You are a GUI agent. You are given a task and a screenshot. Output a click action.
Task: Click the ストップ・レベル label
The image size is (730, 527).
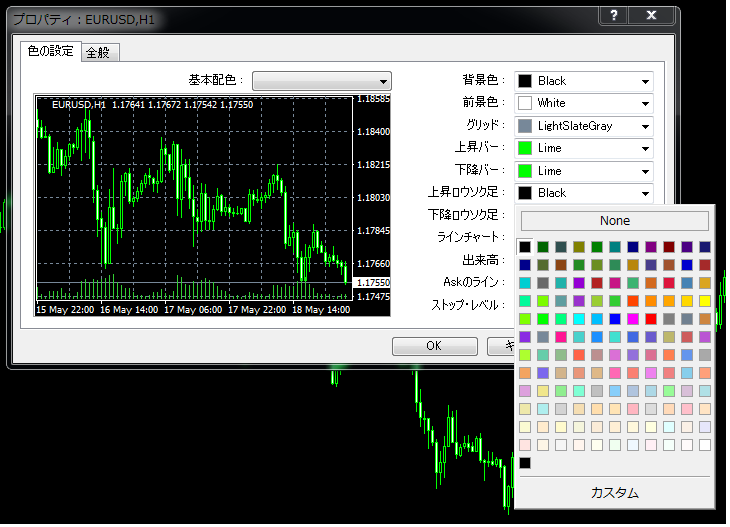tap(467, 305)
